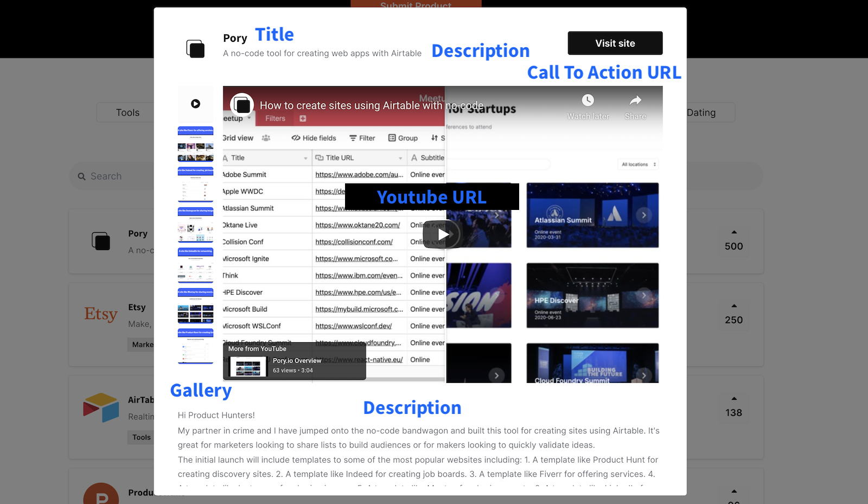Open the video title "How to create sites using Airtable"
This screenshot has width=868, height=504.
click(372, 105)
